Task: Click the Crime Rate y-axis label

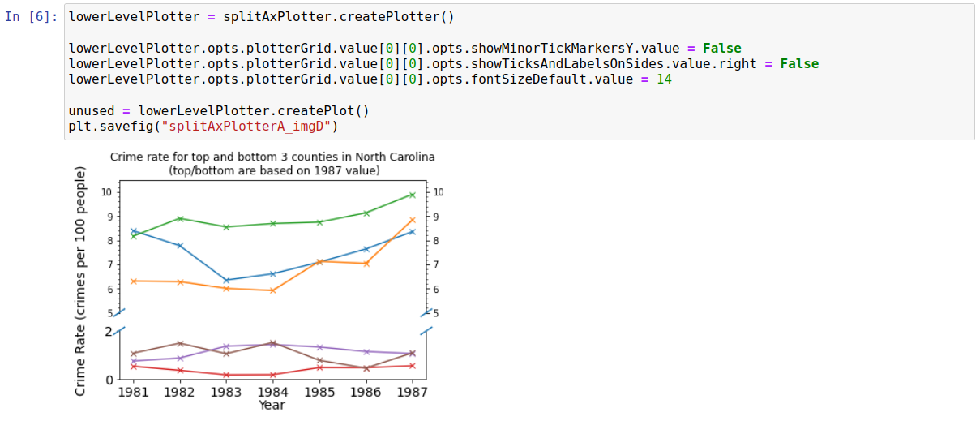Action: 80,281
